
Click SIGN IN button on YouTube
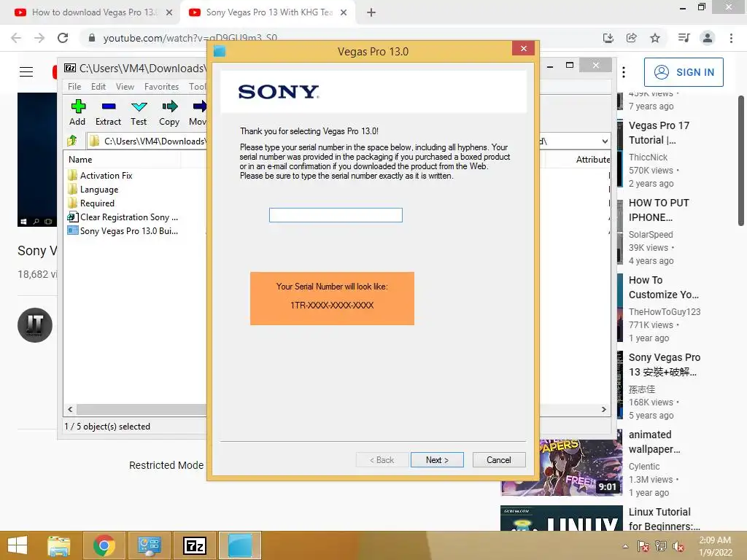(x=684, y=72)
